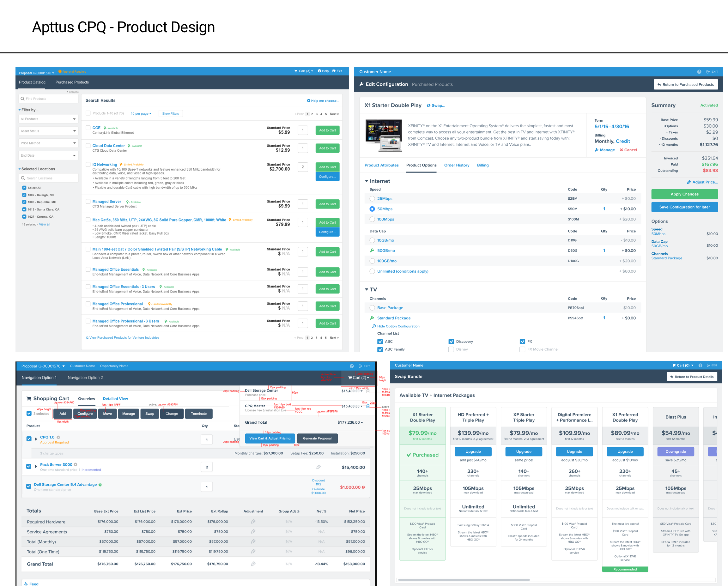The image size is (728, 586).
Task: Toggle the Select All locations checkbox
Action: click(x=24, y=188)
